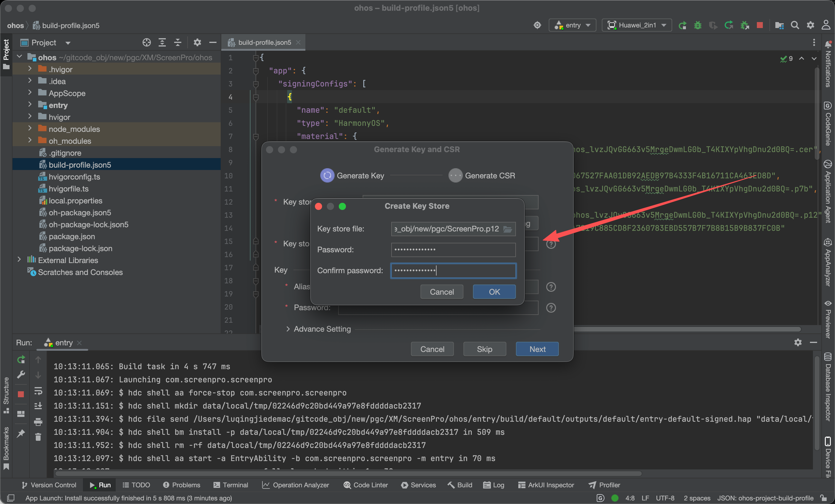
Task: Click browse folder icon in Key store file field
Action: pyautogui.click(x=508, y=229)
